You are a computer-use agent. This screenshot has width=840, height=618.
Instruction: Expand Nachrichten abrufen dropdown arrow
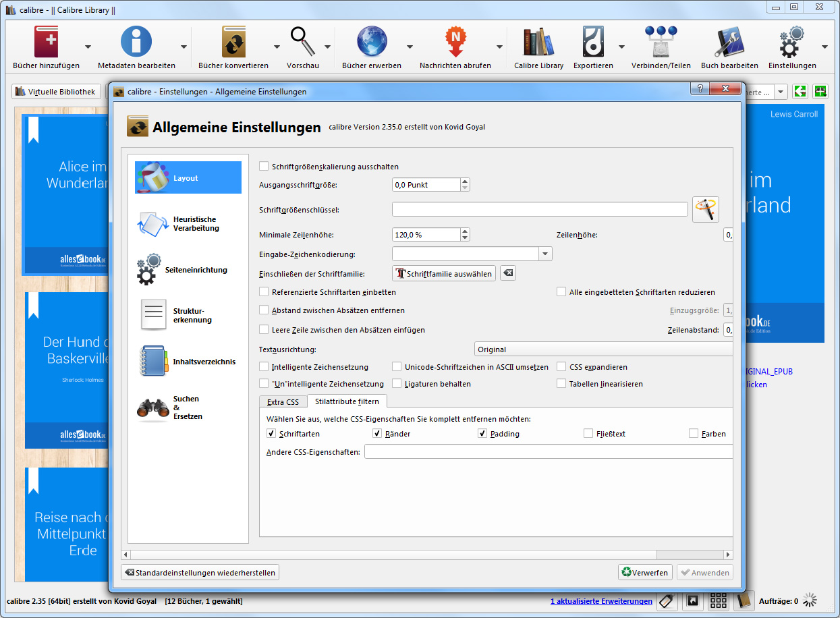pos(499,47)
